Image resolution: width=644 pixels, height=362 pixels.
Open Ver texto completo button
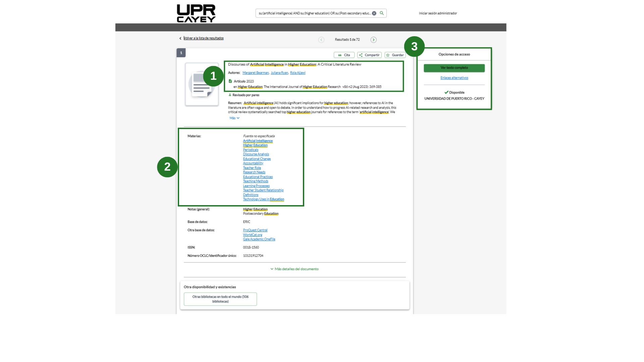click(x=454, y=68)
